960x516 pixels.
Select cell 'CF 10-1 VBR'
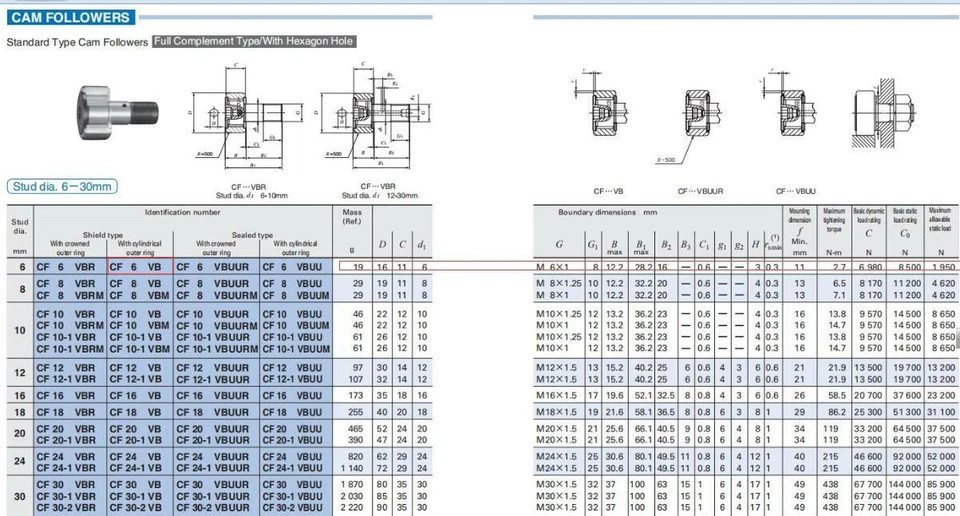tap(66, 337)
